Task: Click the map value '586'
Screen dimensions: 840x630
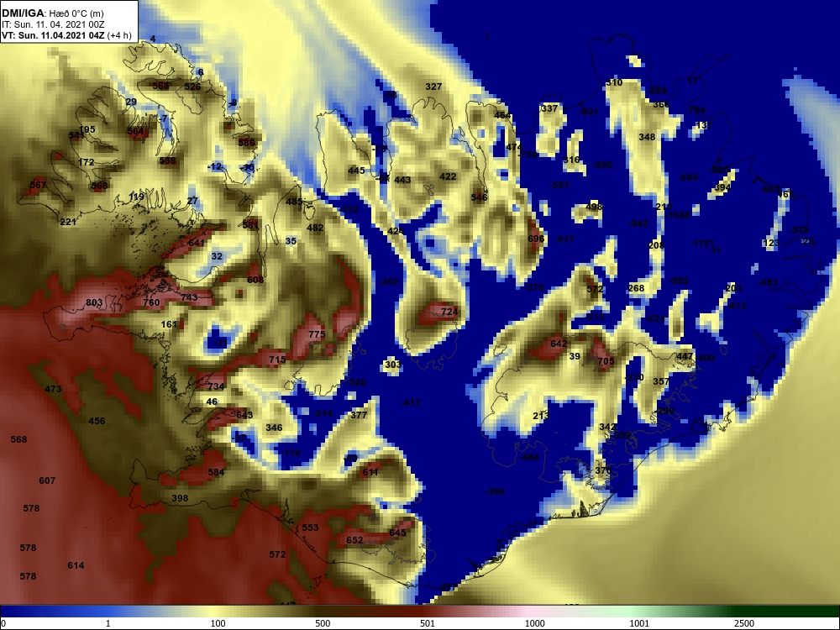Action: (x=246, y=143)
